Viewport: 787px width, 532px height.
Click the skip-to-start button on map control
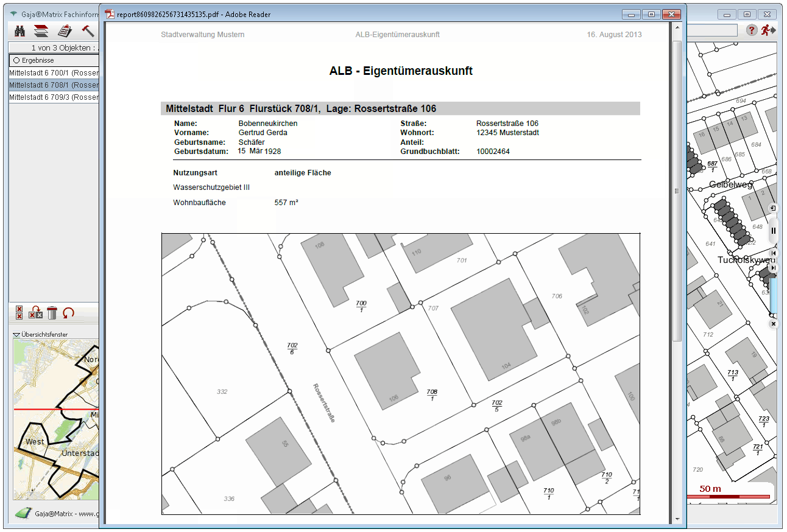(774, 253)
